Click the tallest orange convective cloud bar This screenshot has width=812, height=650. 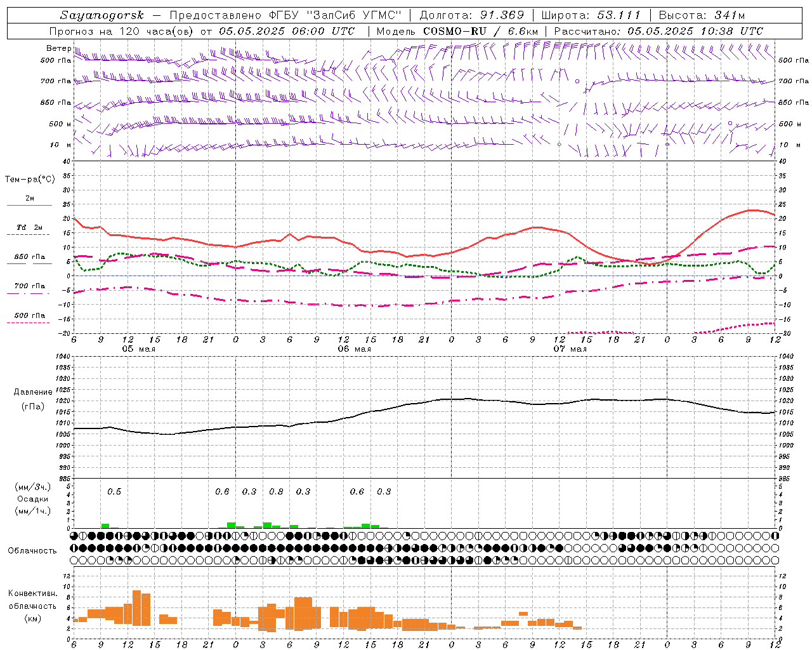point(136,608)
